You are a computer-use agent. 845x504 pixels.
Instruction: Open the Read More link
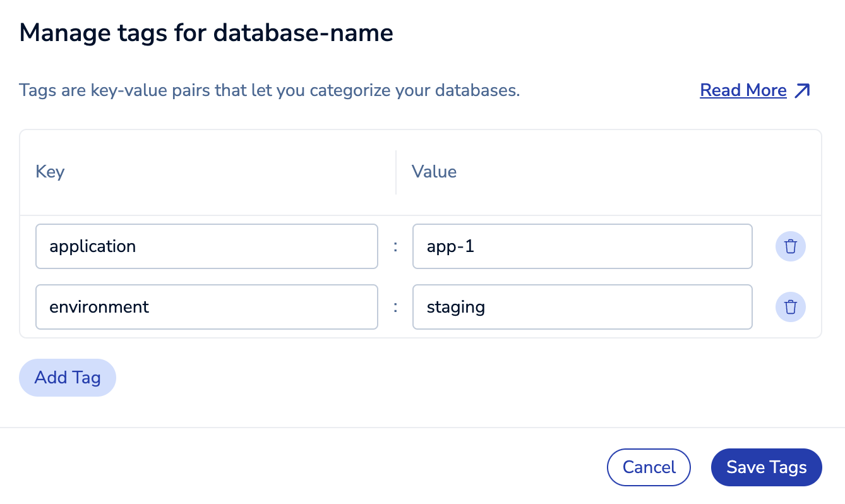click(x=743, y=91)
